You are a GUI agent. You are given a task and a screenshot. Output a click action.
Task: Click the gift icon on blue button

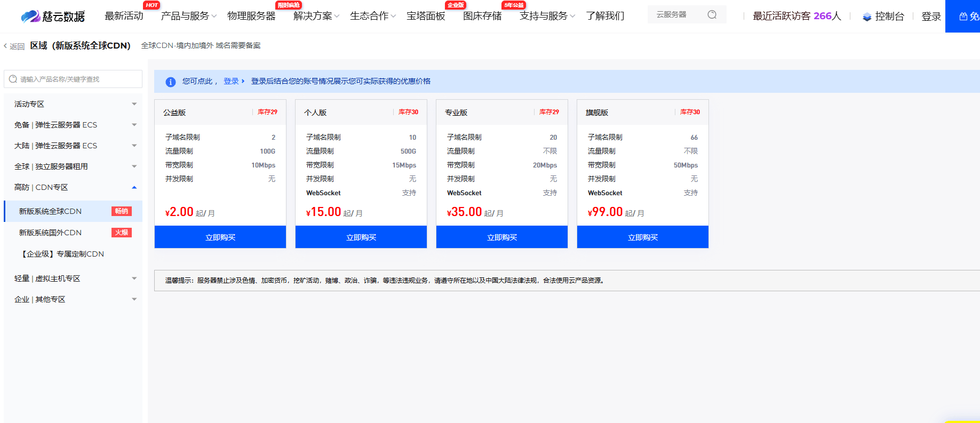(x=963, y=17)
